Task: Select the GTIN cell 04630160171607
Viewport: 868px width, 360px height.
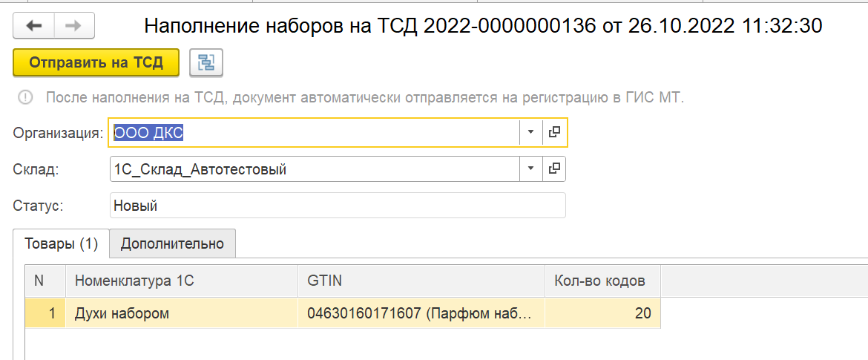Action: point(421,313)
